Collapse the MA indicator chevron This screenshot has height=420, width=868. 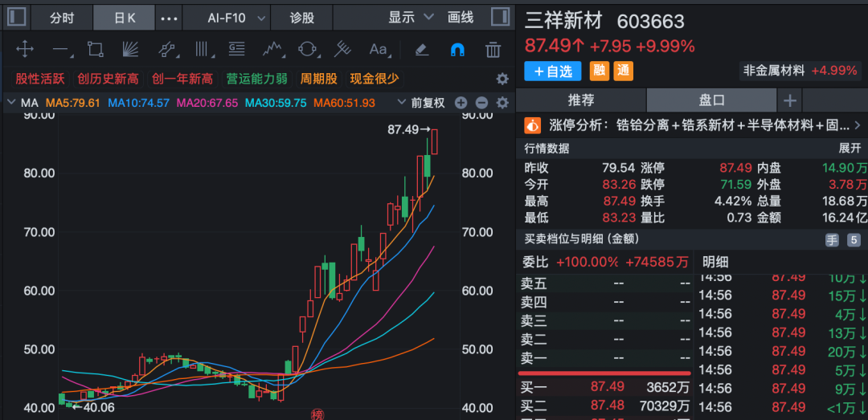click(x=11, y=102)
